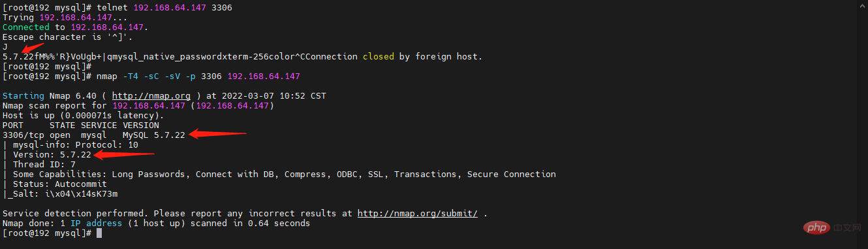
Task: Click the red arrow pointing at MySQL 5.7.22
Action: pyautogui.click(x=222, y=134)
